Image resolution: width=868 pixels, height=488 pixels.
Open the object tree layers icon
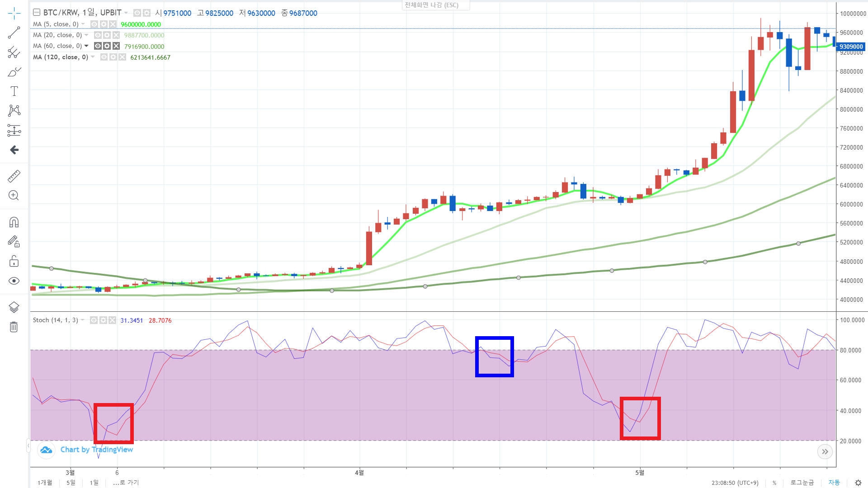pyautogui.click(x=14, y=307)
